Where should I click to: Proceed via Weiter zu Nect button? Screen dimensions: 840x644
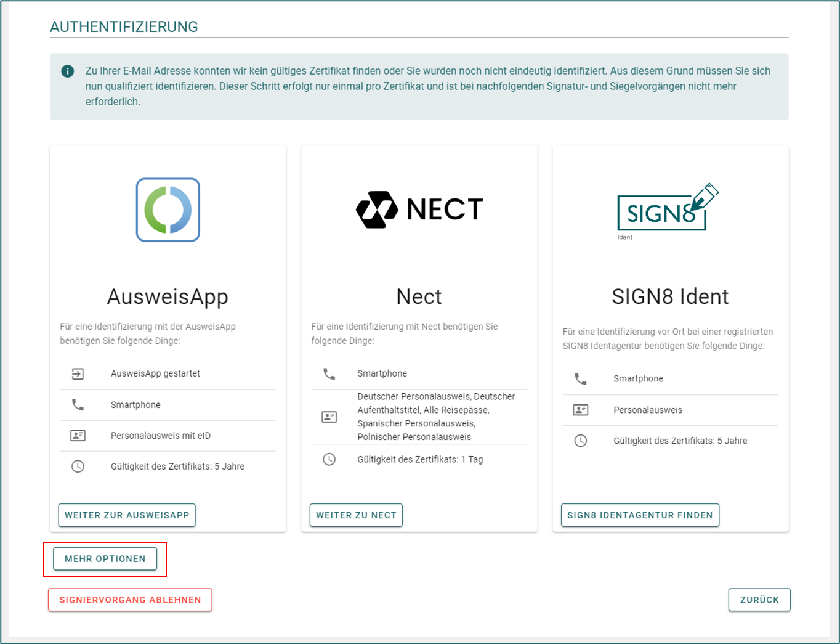click(356, 515)
